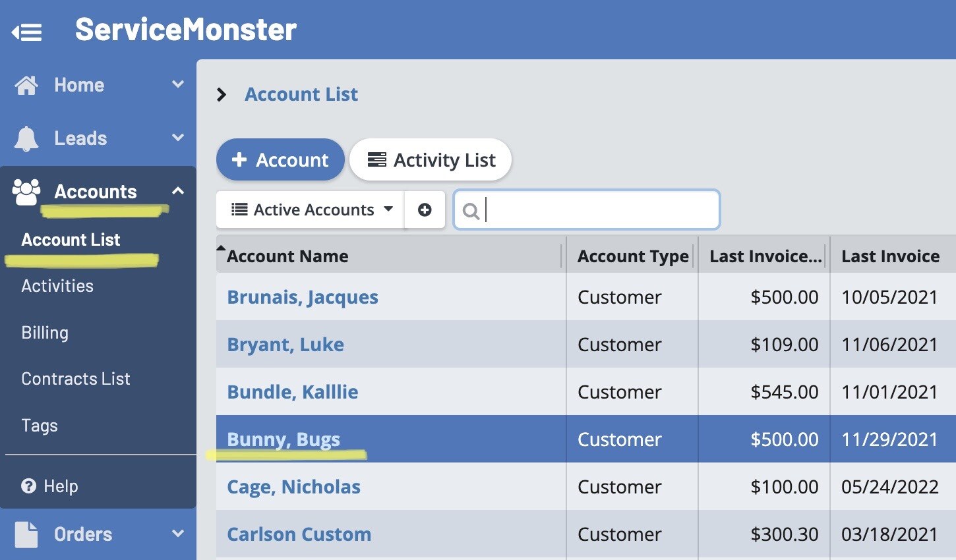Image resolution: width=956 pixels, height=560 pixels.
Task: Open the Activity List button
Action: [431, 159]
